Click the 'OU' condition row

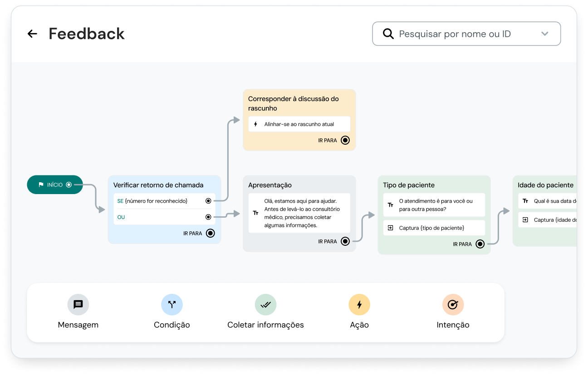click(x=164, y=217)
